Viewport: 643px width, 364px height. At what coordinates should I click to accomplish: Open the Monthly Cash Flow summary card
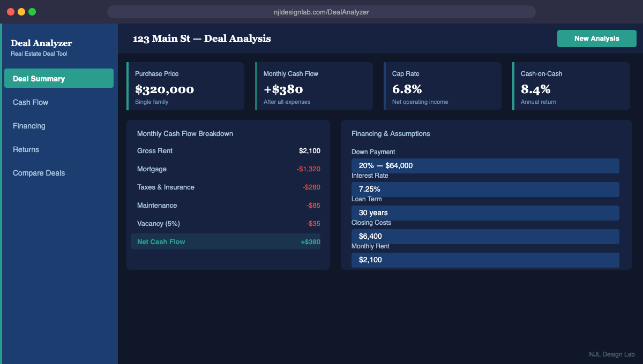click(x=314, y=86)
